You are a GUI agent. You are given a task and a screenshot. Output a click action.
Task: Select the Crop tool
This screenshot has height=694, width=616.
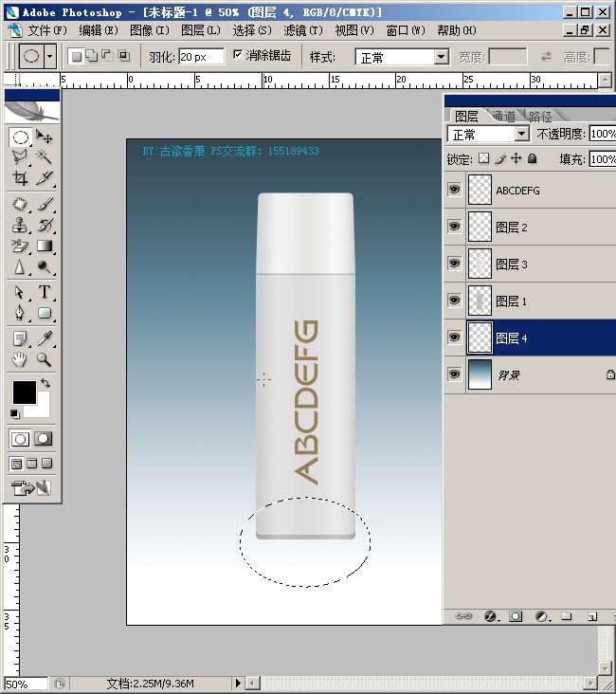click(x=19, y=178)
